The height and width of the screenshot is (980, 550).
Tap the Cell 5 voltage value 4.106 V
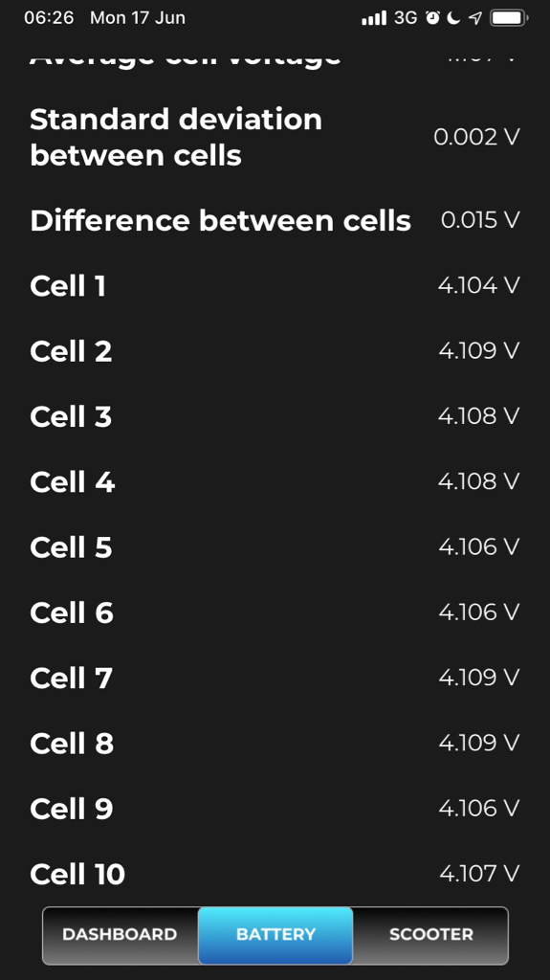pyautogui.click(x=479, y=546)
